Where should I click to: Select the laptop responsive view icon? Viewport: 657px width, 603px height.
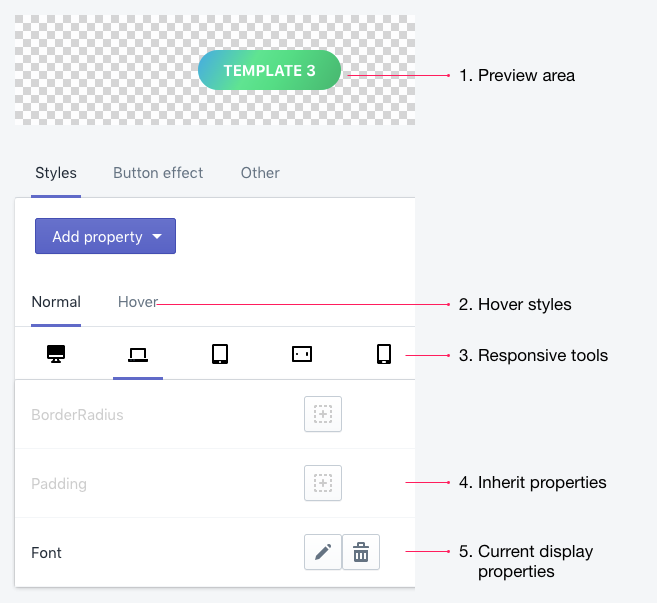tap(138, 355)
